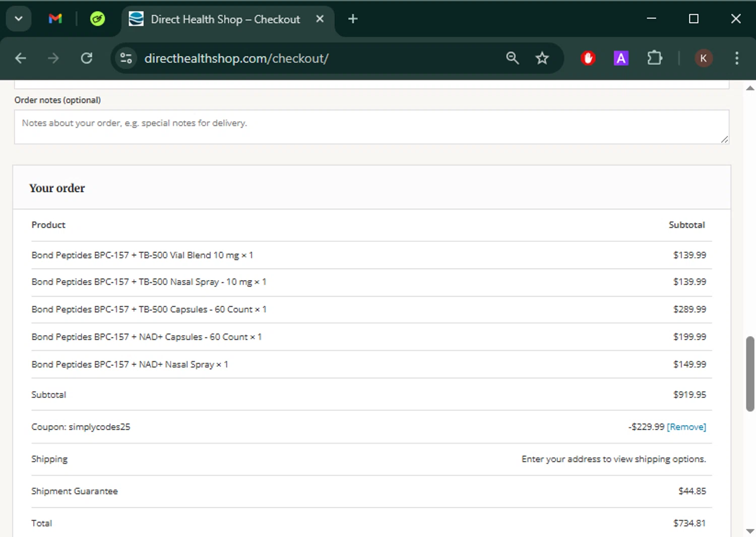The image size is (756, 537).
Task: Open the Gmail pinned tab
Action: [55, 19]
